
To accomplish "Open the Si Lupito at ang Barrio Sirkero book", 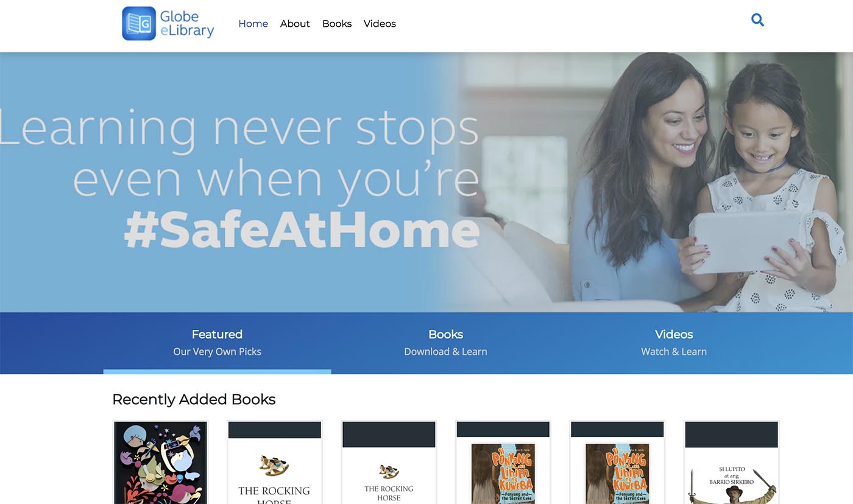I will [x=731, y=462].
